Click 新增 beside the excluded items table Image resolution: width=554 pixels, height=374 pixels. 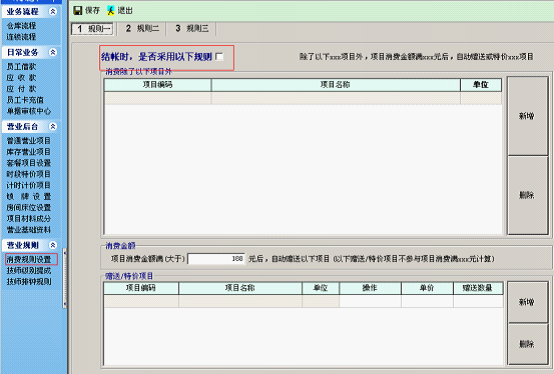click(528, 116)
